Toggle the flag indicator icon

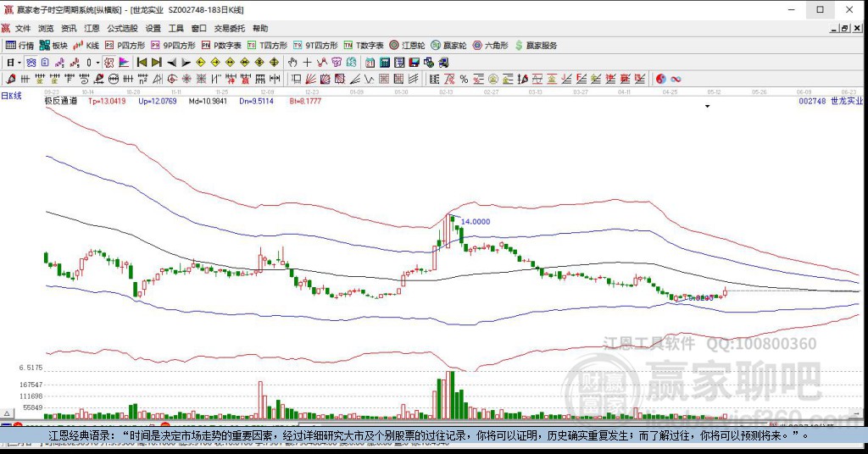(124, 63)
